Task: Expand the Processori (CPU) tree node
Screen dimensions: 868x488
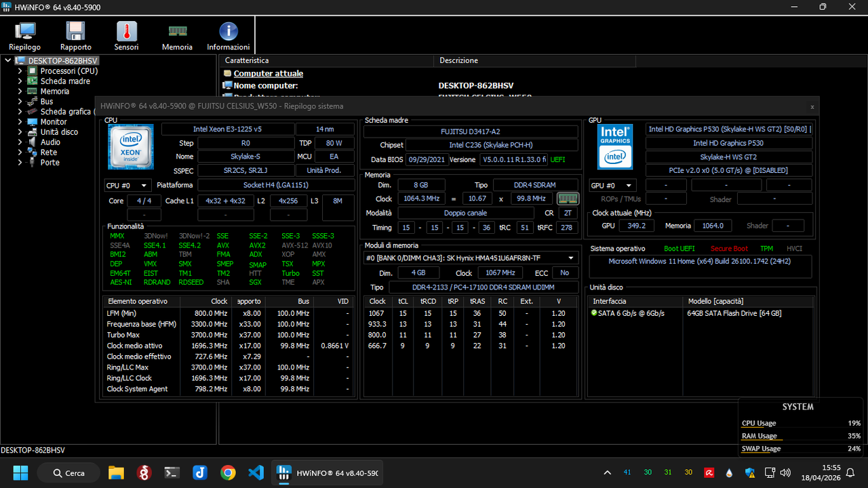Action: click(x=20, y=71)
